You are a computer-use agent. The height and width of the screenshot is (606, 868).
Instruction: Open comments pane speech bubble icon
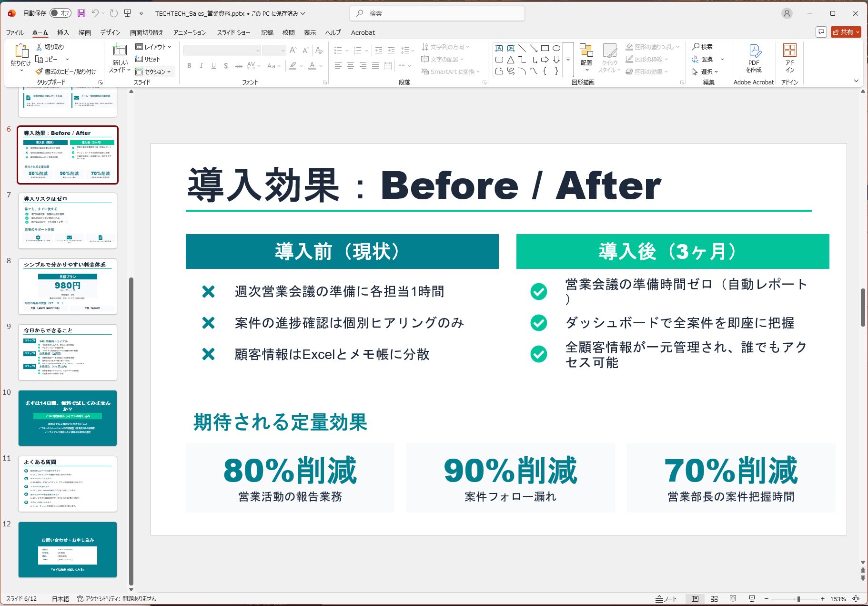821,32
